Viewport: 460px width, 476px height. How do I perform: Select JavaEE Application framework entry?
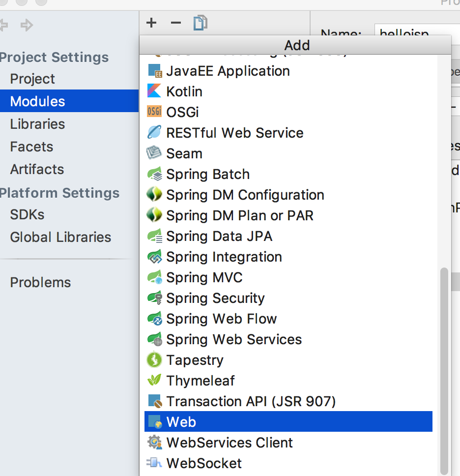click(228, 71)
